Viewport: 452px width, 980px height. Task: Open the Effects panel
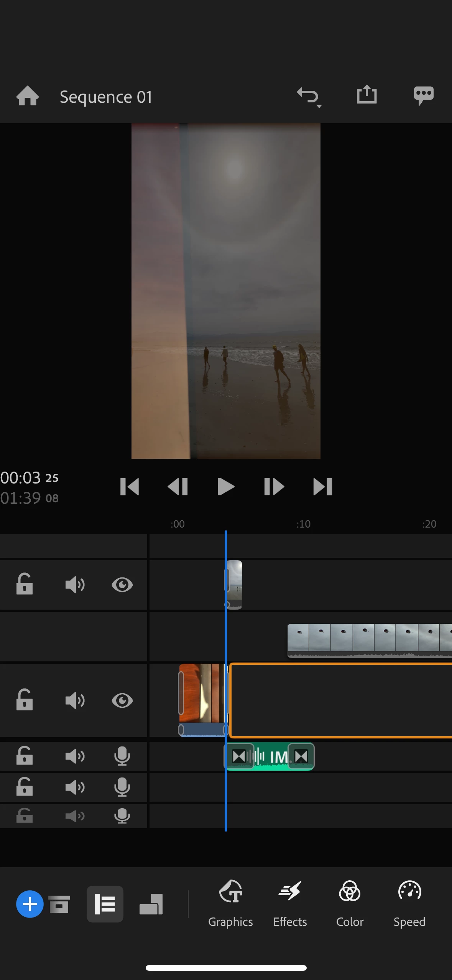pos(290,904)
